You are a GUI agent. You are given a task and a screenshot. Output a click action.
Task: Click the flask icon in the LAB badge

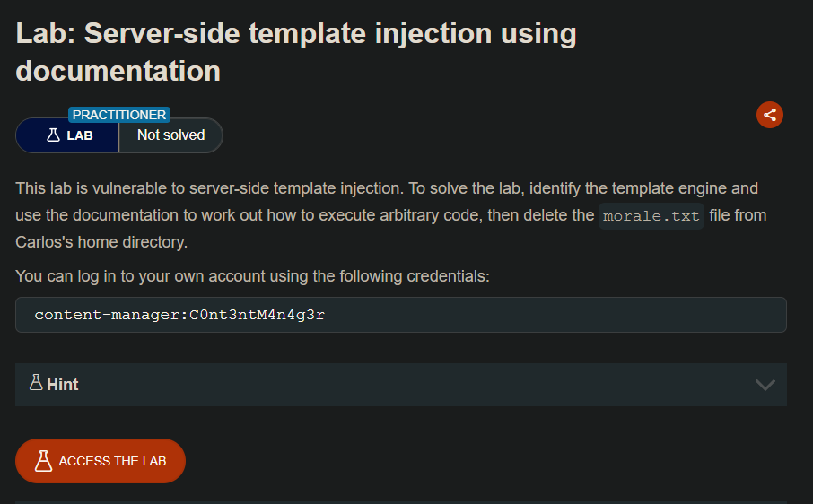coord(53,135)
